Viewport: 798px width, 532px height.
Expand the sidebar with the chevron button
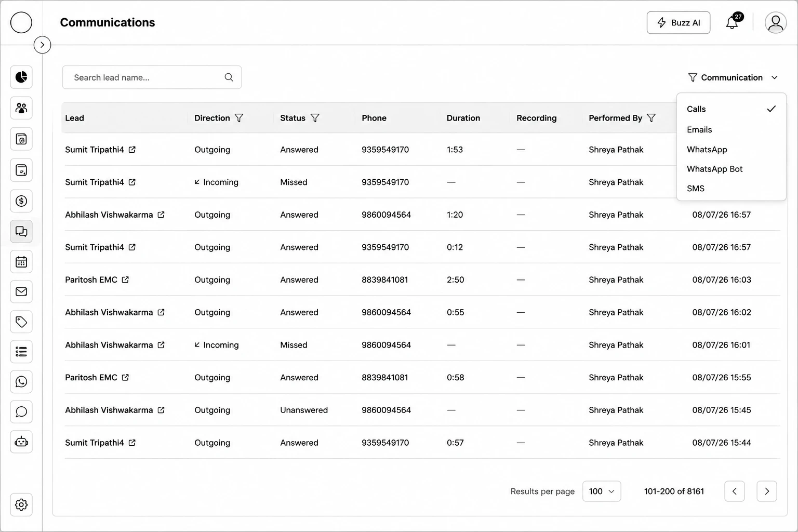tap(43, 45)
